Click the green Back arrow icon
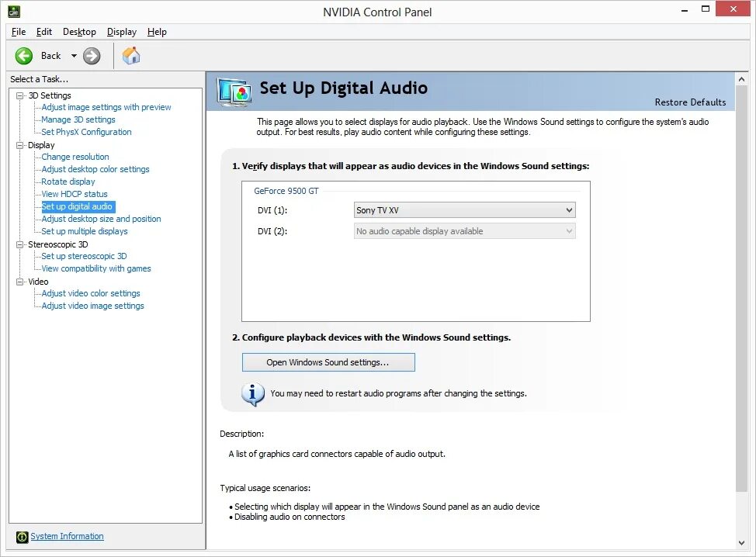The height and width of the screenshot is (557, 756). tap(23, 56)
